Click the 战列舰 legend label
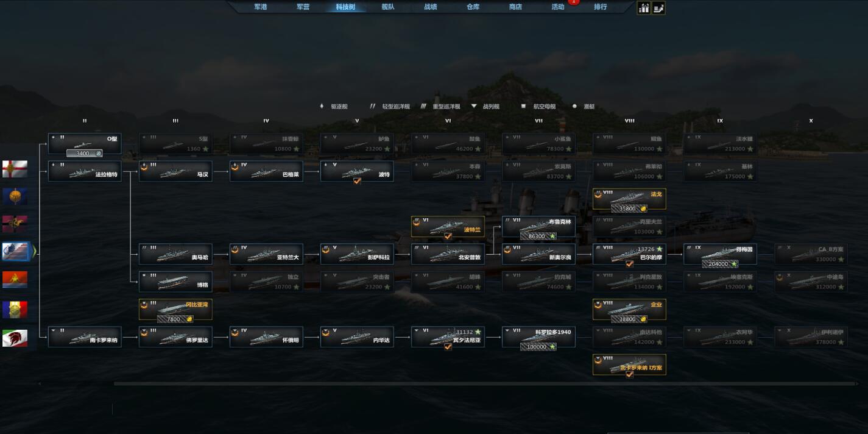 tap(491, 106)
